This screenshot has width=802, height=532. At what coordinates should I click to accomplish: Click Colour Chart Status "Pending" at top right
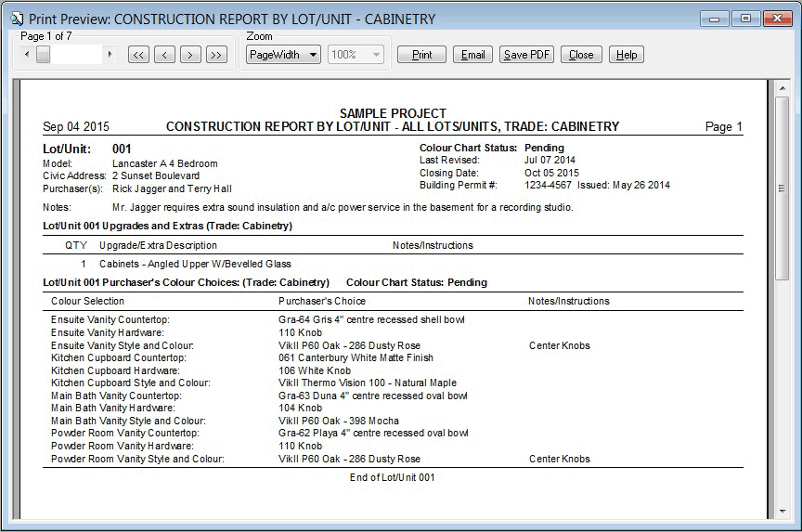[544, 148]
